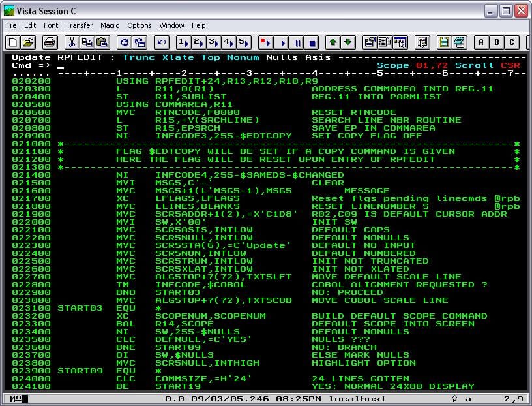Print screen using the printer icon
This screenshot has width=532, height=406.
(50, 42)
